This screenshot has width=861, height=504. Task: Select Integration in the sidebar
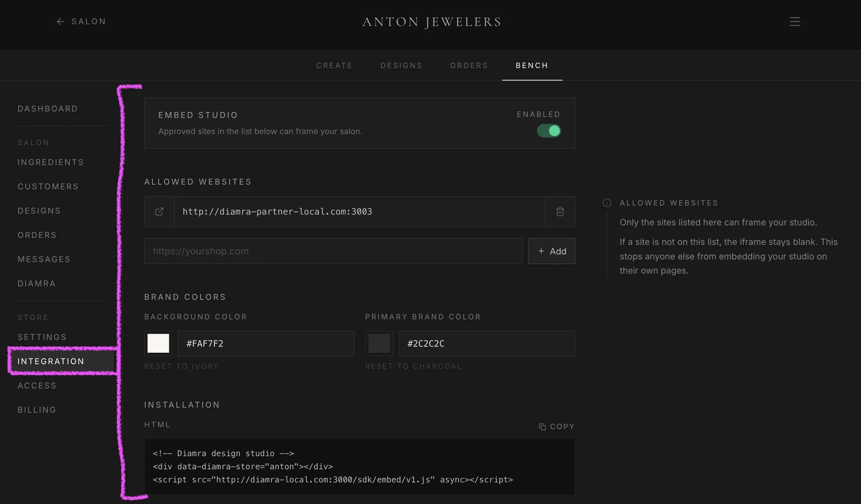coord(61,362)
